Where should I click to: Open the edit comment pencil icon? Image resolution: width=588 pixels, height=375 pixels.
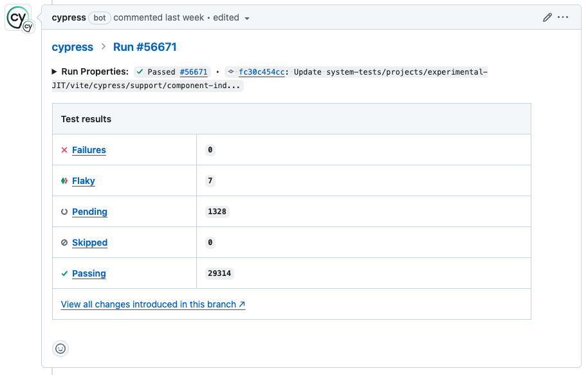547,17
